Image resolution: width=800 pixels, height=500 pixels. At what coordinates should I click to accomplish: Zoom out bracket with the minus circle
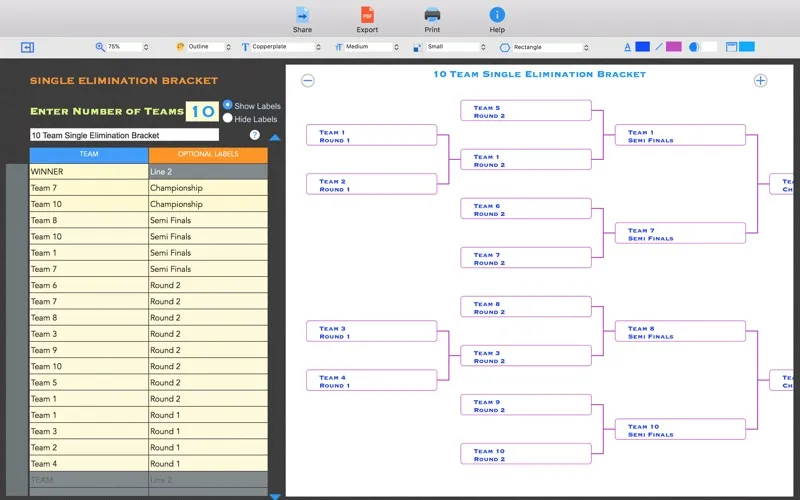pyautogui.click(x=308, y=81)
